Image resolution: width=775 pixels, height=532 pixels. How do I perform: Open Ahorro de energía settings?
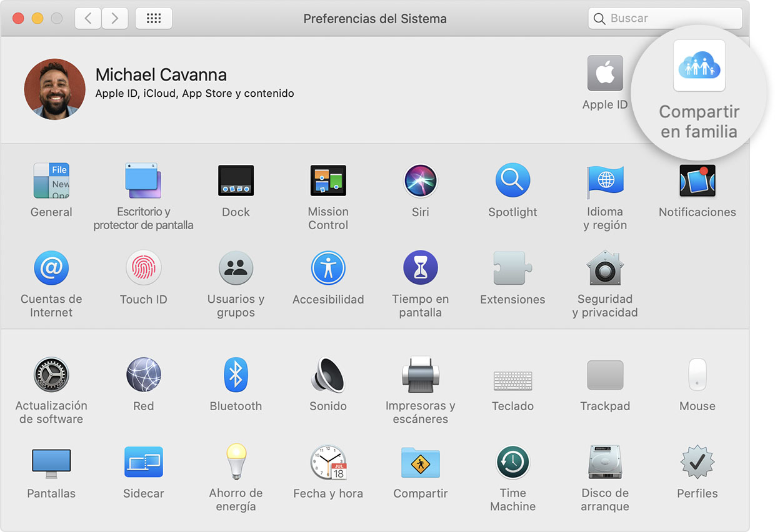(x=236, y=462)
